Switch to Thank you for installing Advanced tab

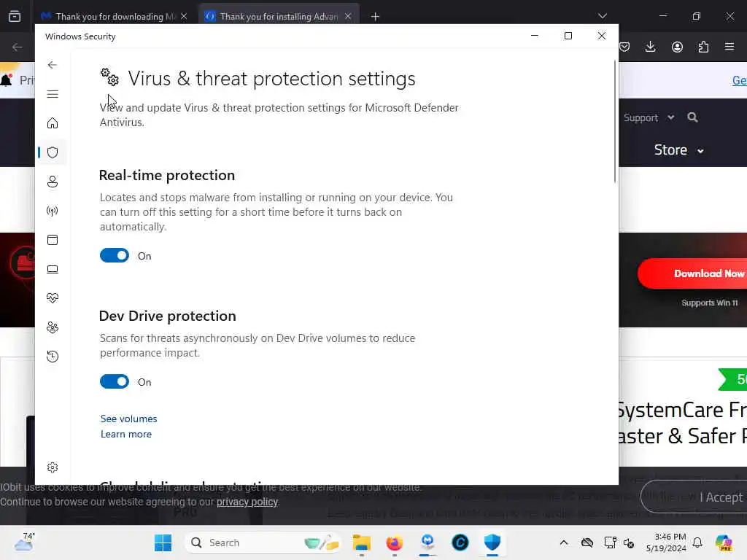click(x=279, y=17)
